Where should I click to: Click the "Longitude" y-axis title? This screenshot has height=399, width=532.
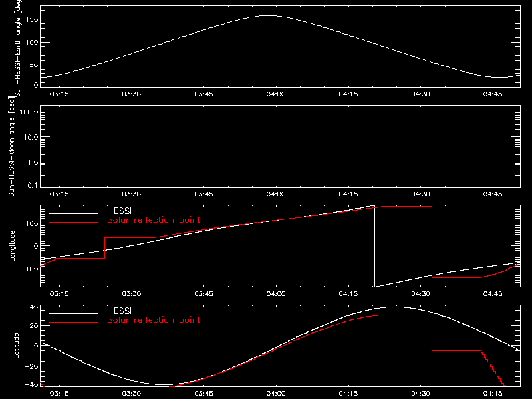point(12,246)
